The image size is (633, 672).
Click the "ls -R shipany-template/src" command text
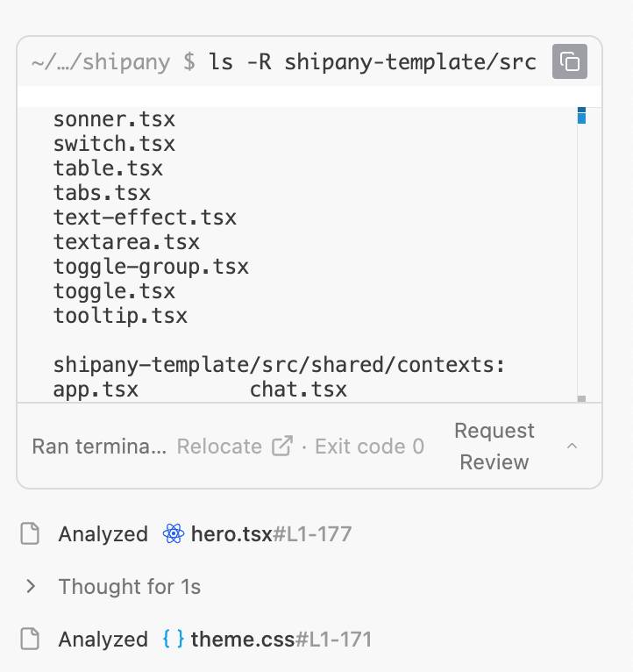coord(372,62)
